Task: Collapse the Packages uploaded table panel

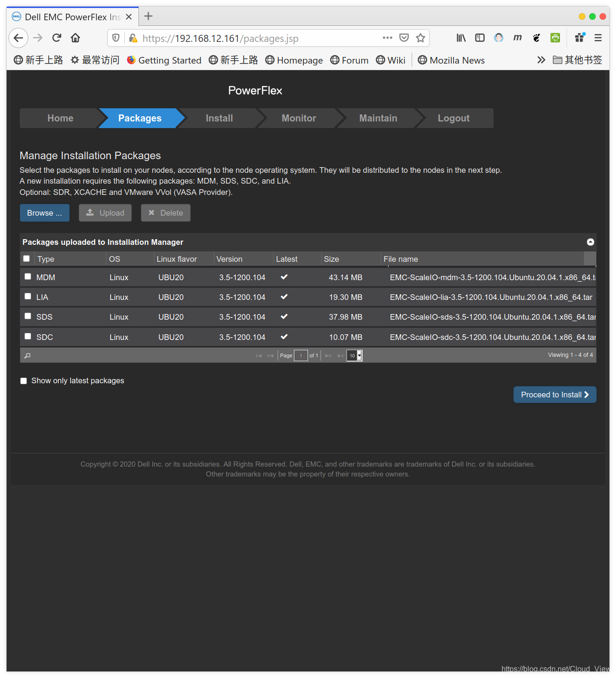Action: click(591, 242)
